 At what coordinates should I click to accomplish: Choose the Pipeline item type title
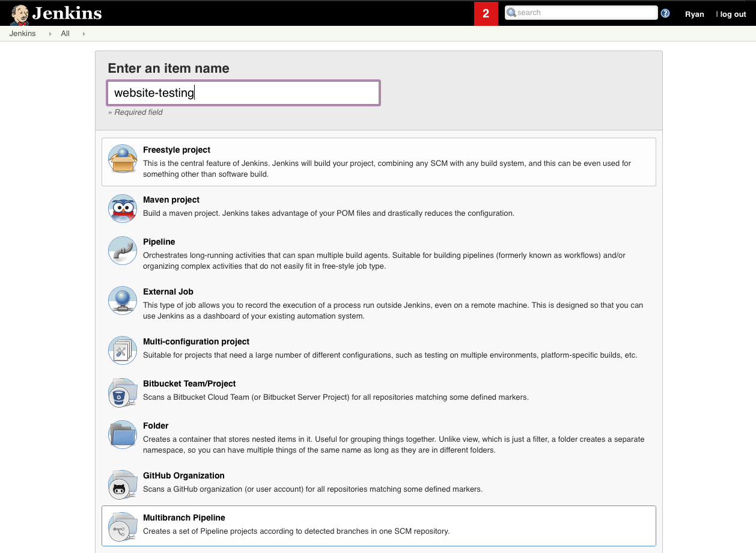159,242
